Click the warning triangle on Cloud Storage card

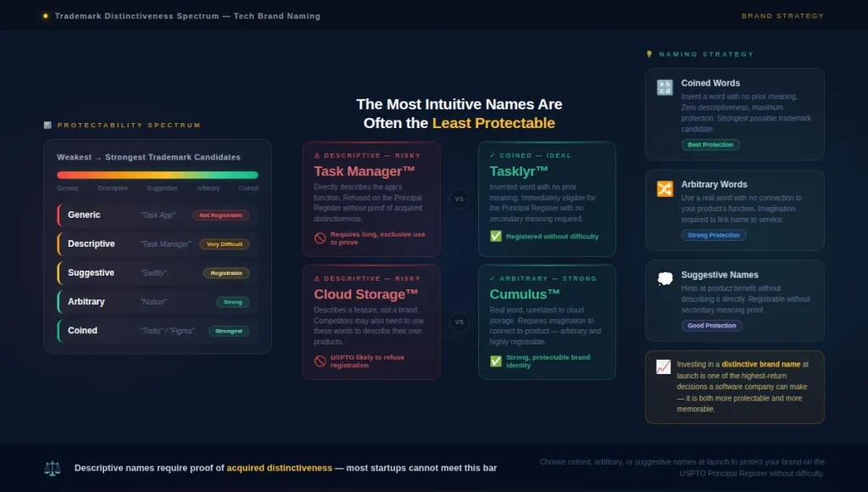click(x=317, y=279)
